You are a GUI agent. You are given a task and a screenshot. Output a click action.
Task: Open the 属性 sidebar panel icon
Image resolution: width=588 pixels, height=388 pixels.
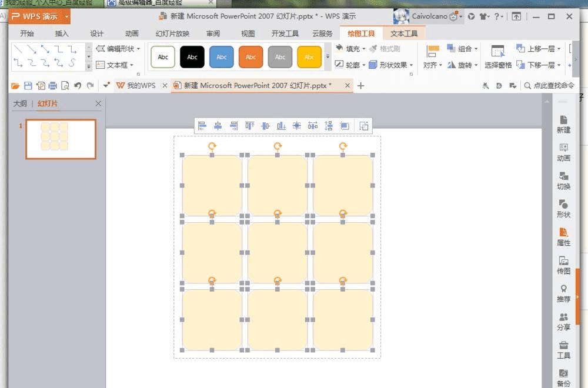[x=563, y=238]
